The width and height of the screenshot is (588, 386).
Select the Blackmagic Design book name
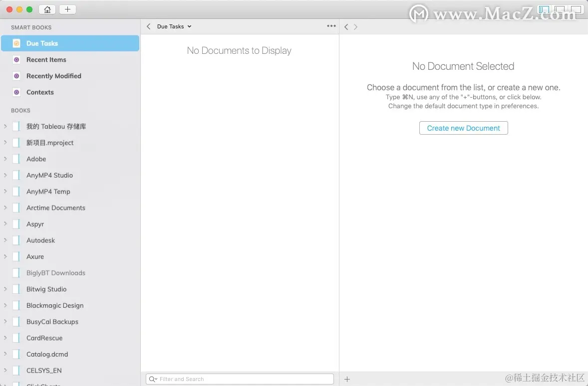(x=55, y=305)
